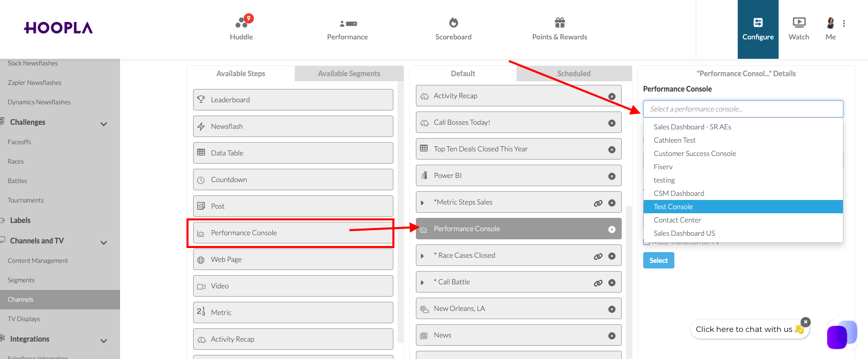Click link icon on *Metric Steps Sales
The width and height of the screenshot is (868, 359).
click(598, 203)
